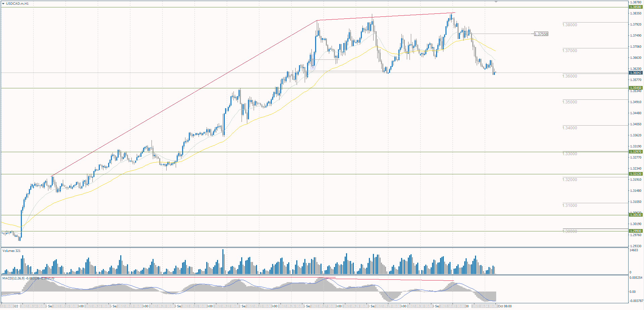644x310 pixels.
Task: Click the green 1.29900 level label
Action: (636, 231)
